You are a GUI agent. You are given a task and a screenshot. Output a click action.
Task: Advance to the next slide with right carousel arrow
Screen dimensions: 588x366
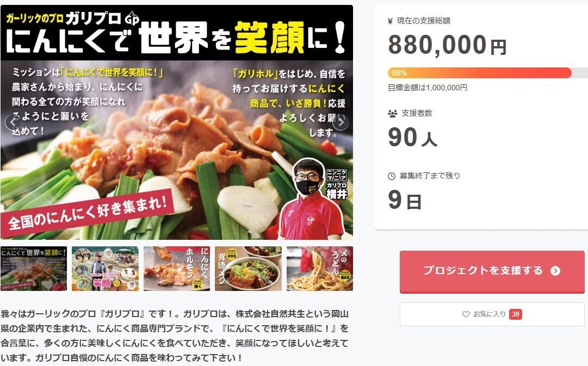(341, 122)
